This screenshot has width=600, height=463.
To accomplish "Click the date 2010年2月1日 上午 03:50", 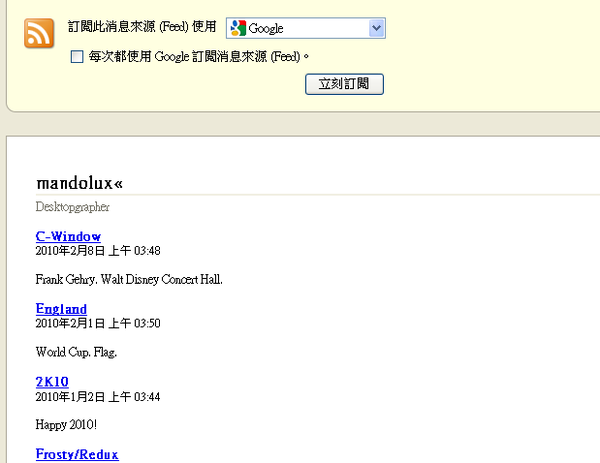I will [98, 324].
